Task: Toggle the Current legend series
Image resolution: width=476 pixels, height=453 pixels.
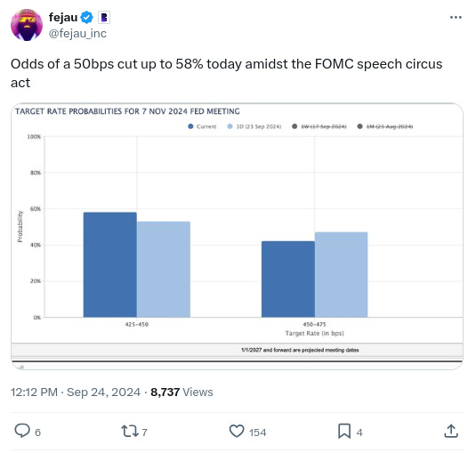Action: (202, 126)
